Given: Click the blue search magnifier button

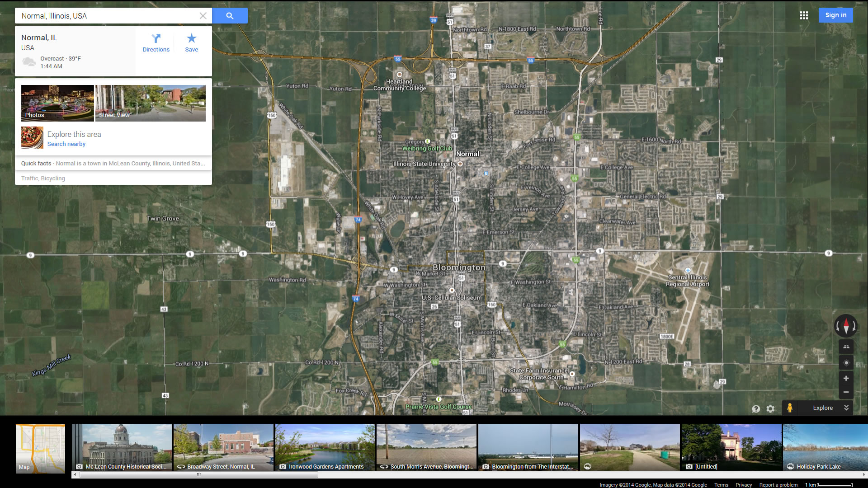Looking at the screenshot, I should pos(230,16).
